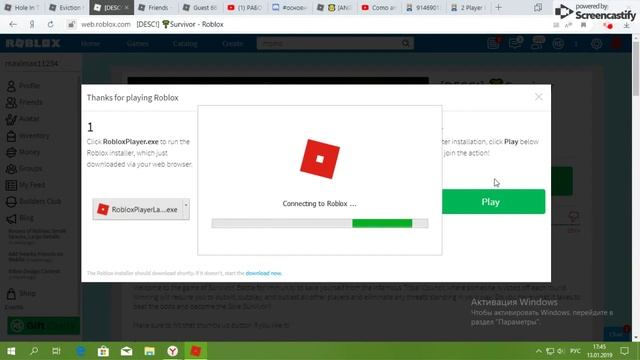
Task: Open Shop in the Roblox sidebar
Action: [21, 293]
